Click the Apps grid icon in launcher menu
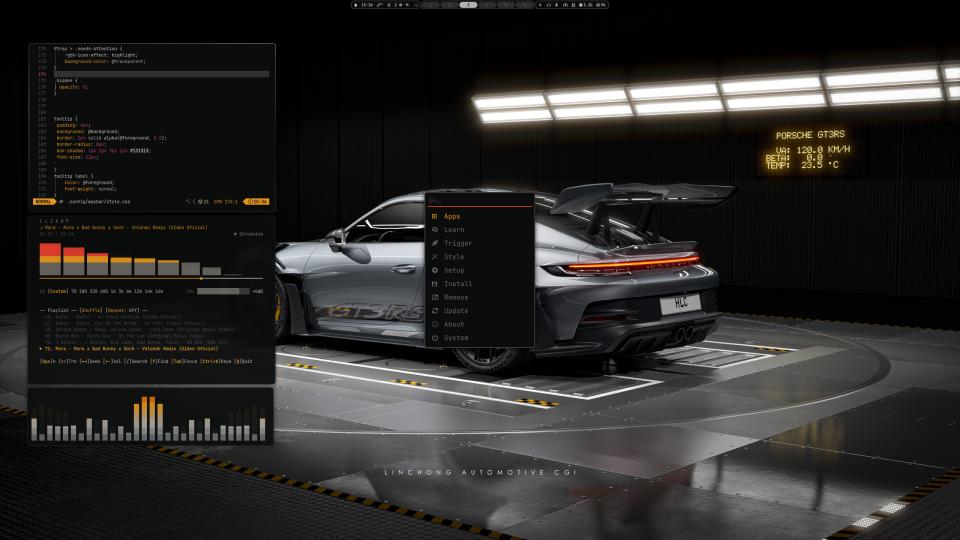The width and height of the screenshot is (960, 540). [434, 216]
